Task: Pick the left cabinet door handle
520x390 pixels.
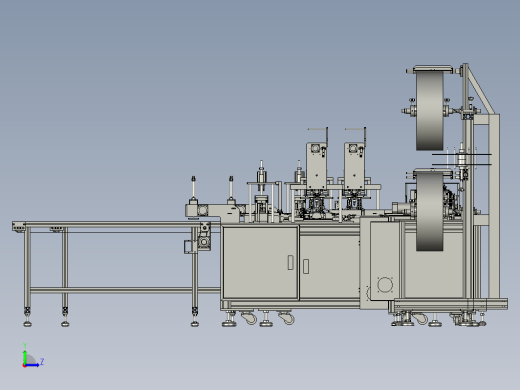Action: 290,262
